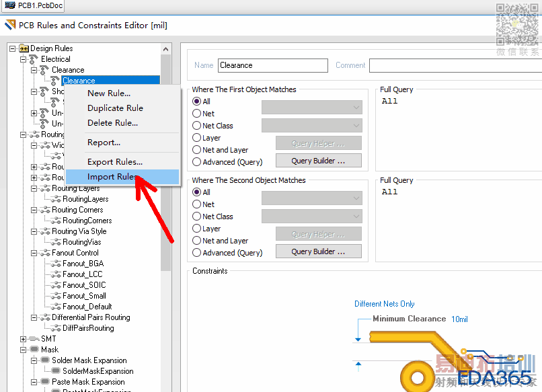Click the Different Nets Only link

click(385, 304)
